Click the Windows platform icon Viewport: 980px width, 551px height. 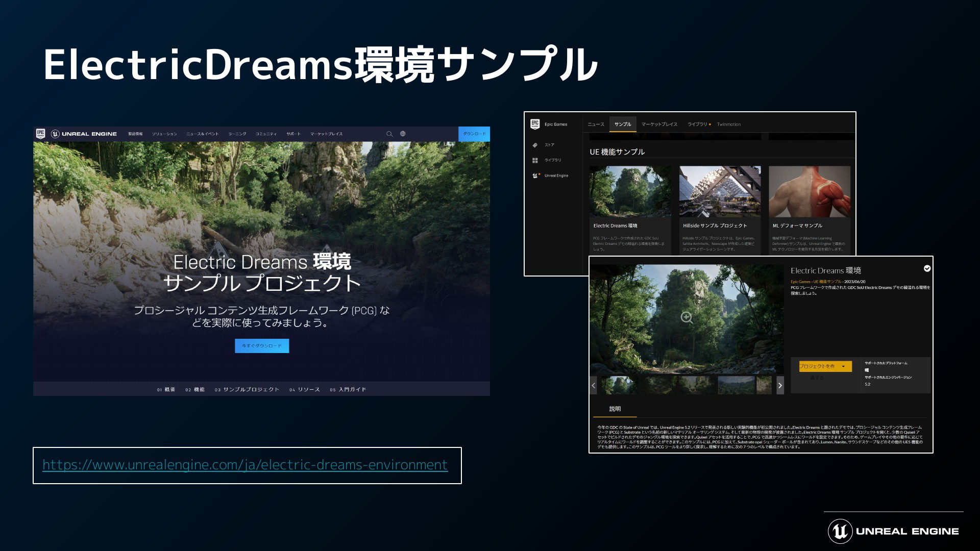click(x=867, y=370)
